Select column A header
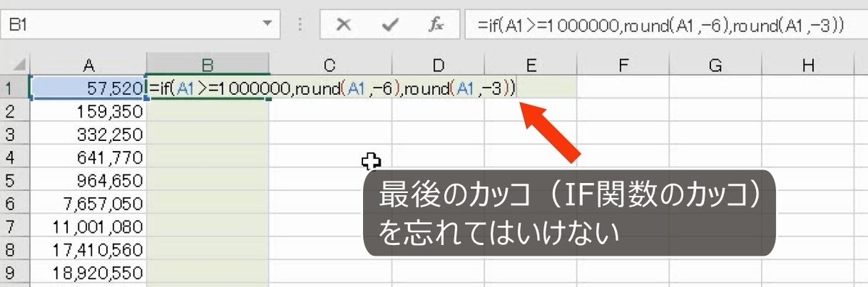This screenshot has width=868, height=287. pos(88,66)
